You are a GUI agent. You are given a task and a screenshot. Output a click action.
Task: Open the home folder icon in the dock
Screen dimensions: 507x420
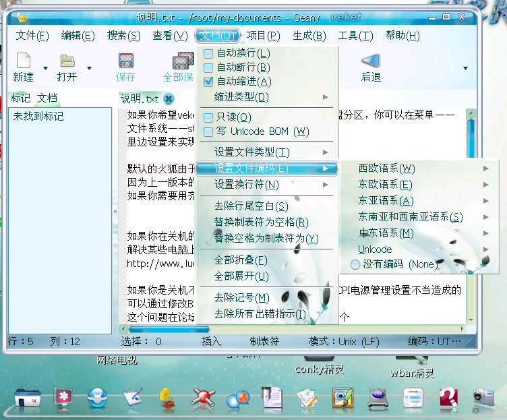click(28, 397)
